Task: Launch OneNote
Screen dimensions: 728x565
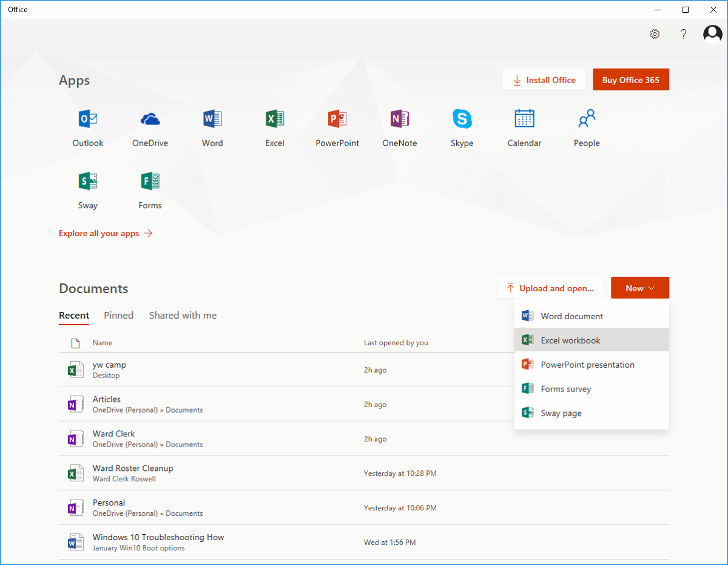Action: [x=400, y=126]
